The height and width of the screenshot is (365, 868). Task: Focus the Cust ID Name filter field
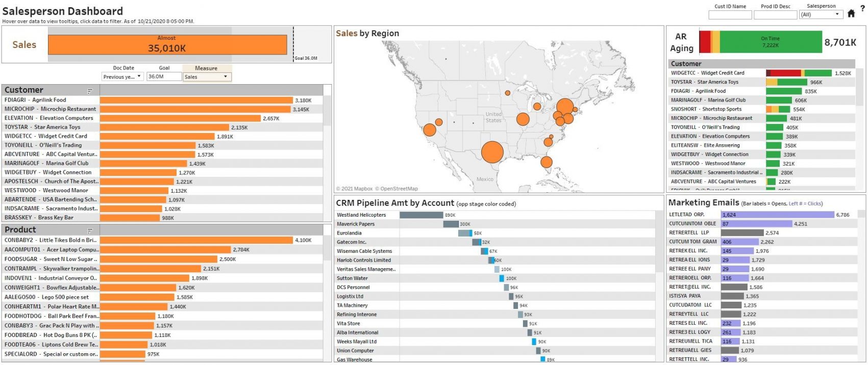[x=730, y=15]
